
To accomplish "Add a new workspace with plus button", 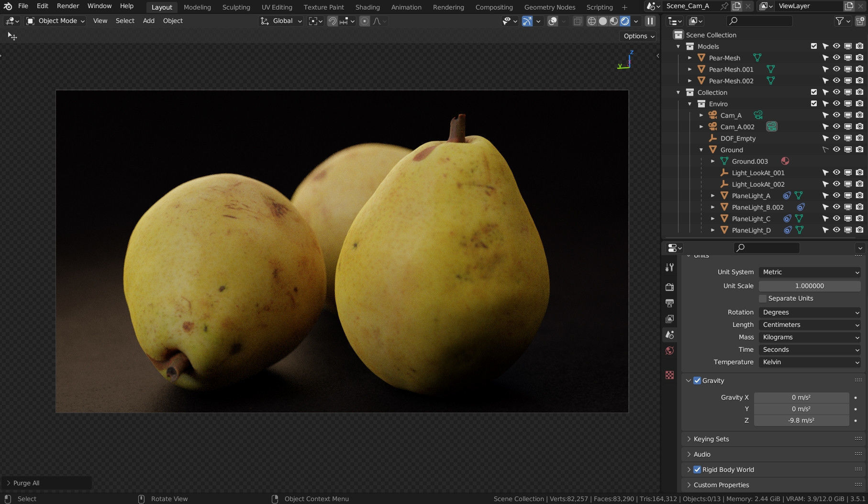I will tap(624, 7).
